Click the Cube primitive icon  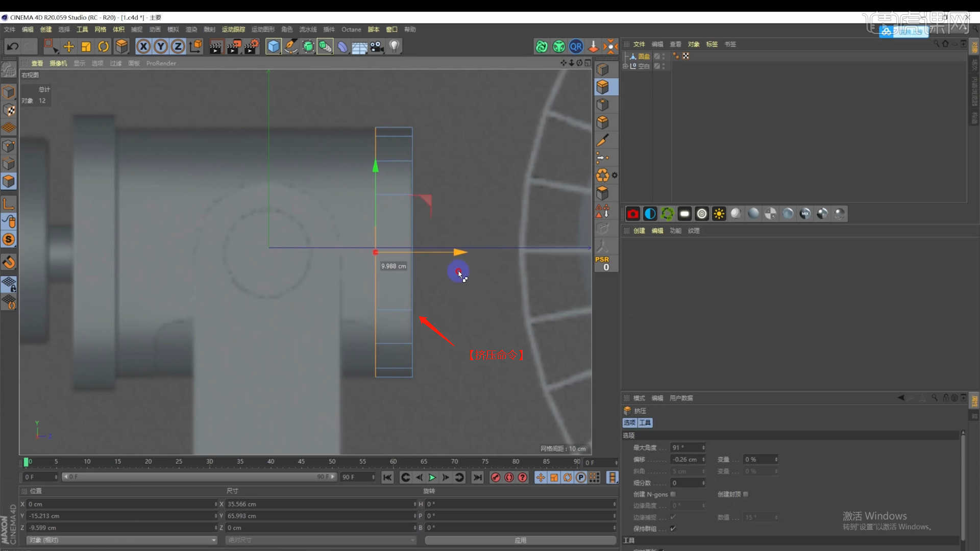tap(274, 47)
